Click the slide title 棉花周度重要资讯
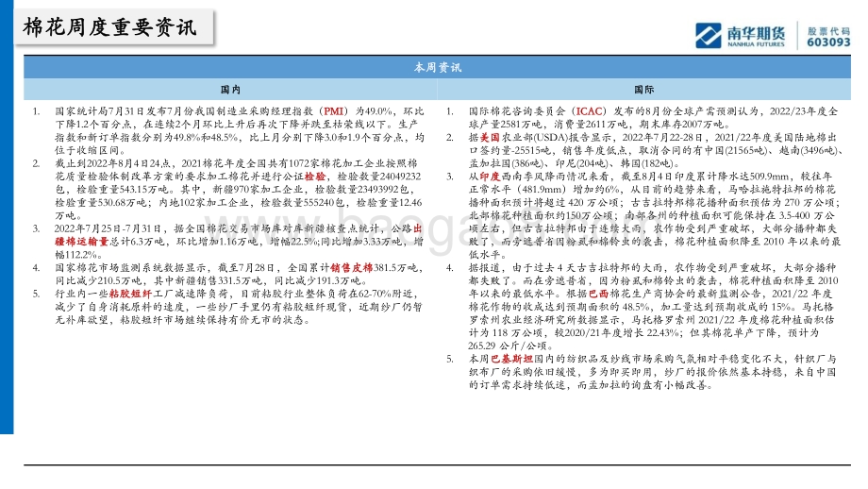 [109, 27]
